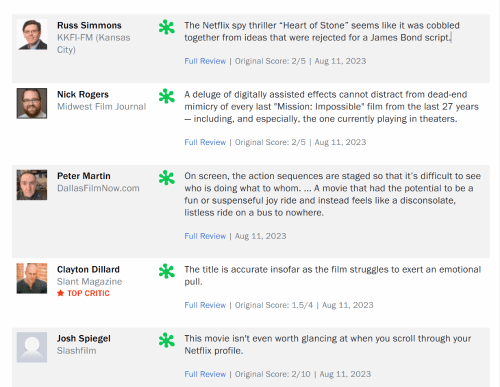Viewport: 500px width, 387px height.
Task: Open Clayton Dillard's profile photo
Action: 32,278
